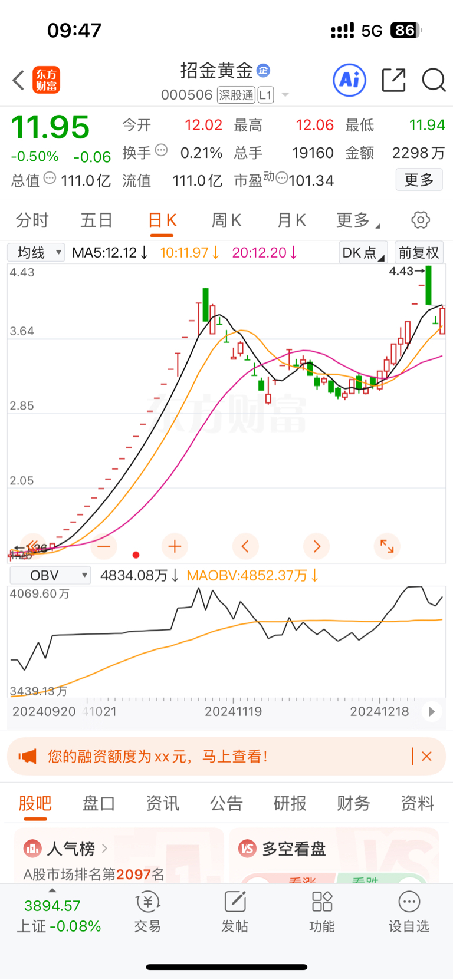Tap the 总值 info smiley icon
Viewport: 453px width, 980px height.
click(x=50, y=178)
